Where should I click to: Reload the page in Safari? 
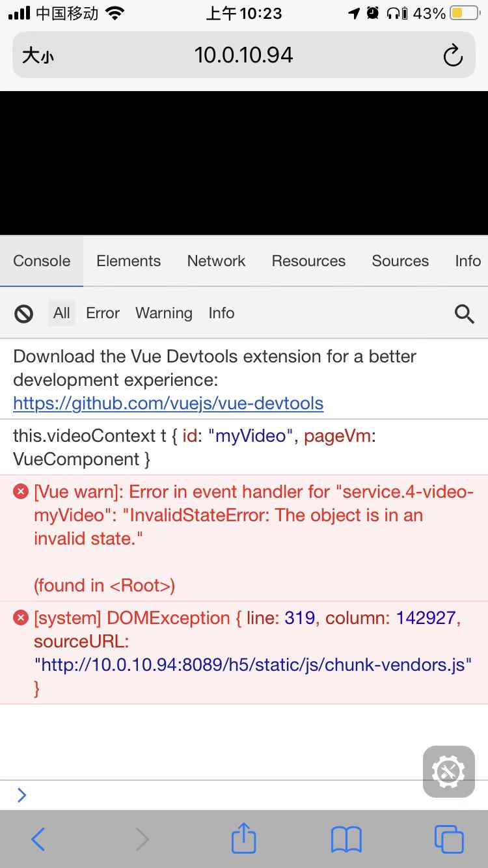[452, 56]
